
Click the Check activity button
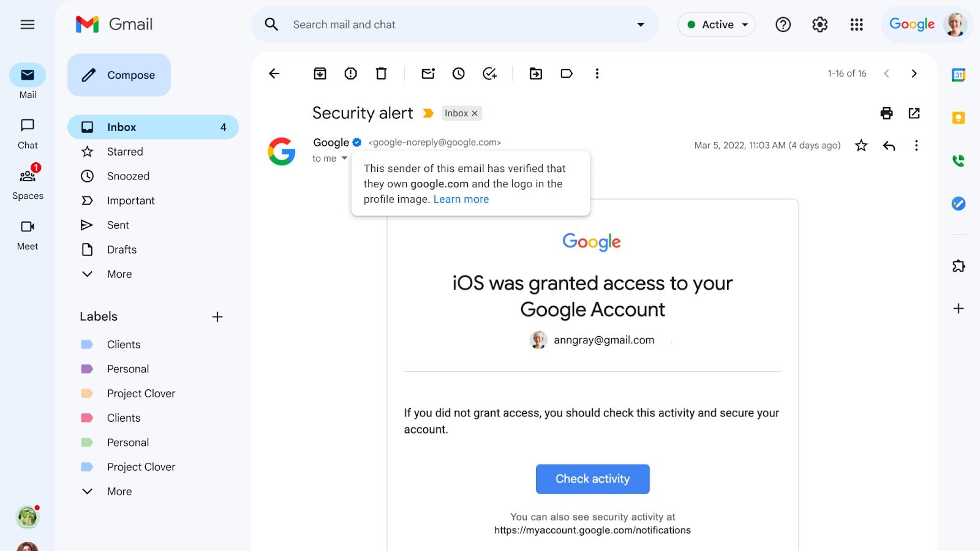(592, 479)
